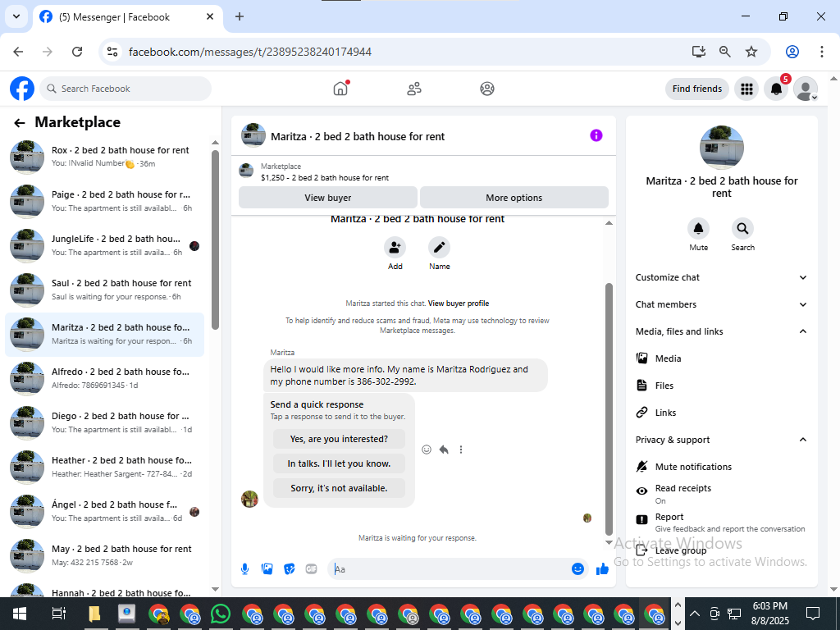The width and height of the screenshot is (840, 630).
Task: Toggle Read receipts setting
Action: [x=721, y=494]
